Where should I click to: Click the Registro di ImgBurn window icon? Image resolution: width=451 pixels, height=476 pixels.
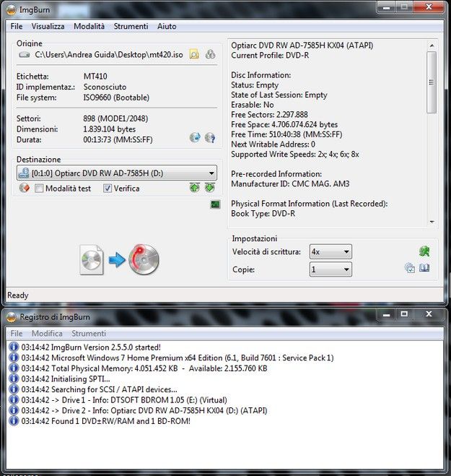(x=12, y=317)
